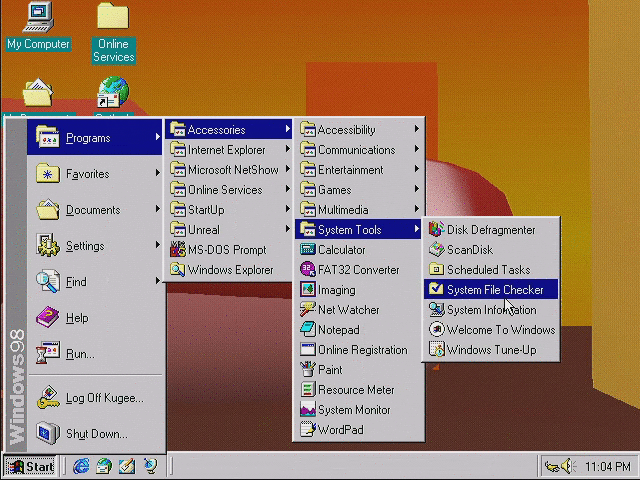Click the Resource Meter icon
Viewport: 640px width, 480px height.
click(307, 389)
